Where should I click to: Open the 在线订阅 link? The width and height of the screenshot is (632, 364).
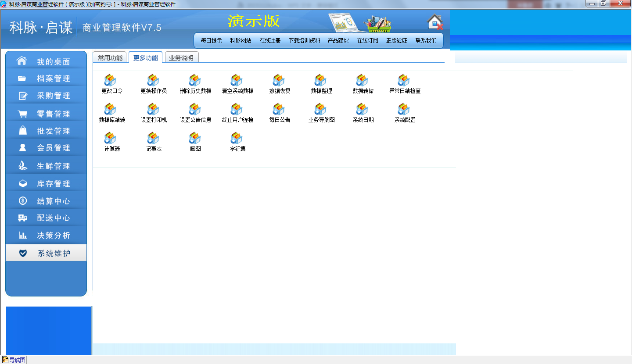tap(367, 40)
